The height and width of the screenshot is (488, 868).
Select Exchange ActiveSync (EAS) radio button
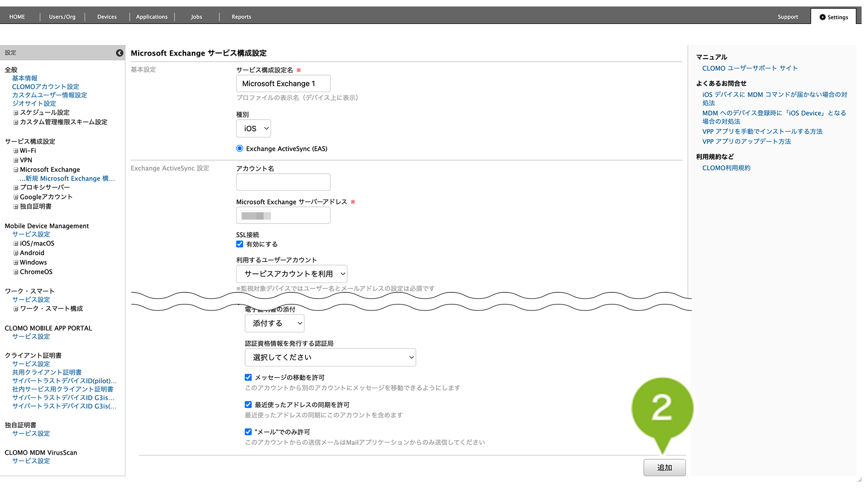tap(240, 148)
